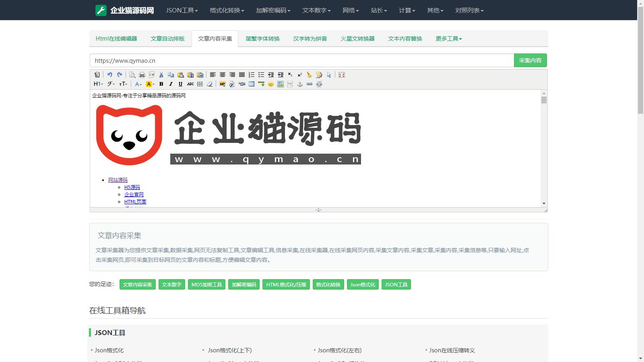Remove formatting with eraser icon

click(x=210, y=84)
